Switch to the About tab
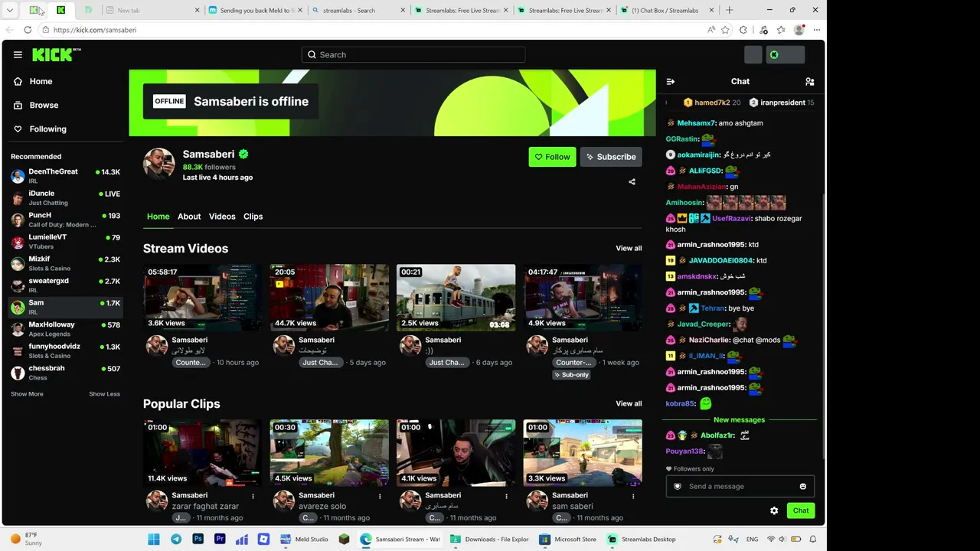 (189, 217)
